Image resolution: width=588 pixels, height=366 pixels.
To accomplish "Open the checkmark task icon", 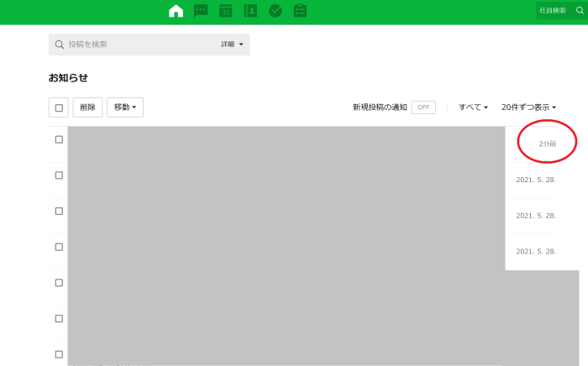I will pyautogui.click(x=276, y=11).
